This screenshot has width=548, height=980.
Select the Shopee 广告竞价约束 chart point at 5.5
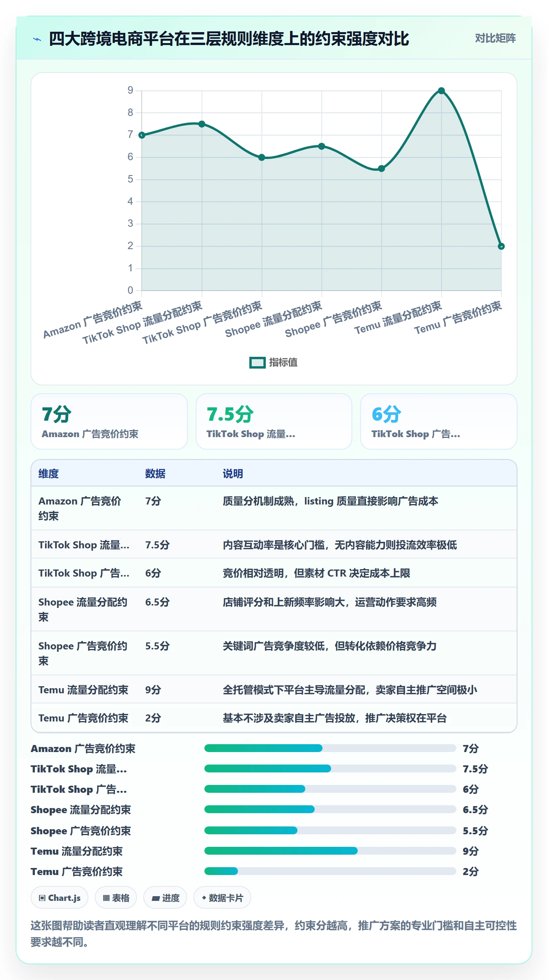pyautogui.click(x=382, y=169)
